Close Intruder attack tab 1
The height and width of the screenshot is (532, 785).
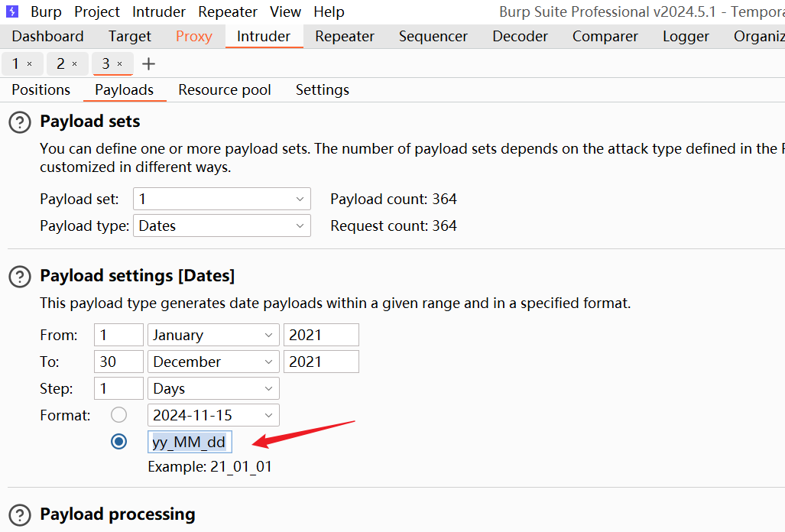[x=30, y=64]
